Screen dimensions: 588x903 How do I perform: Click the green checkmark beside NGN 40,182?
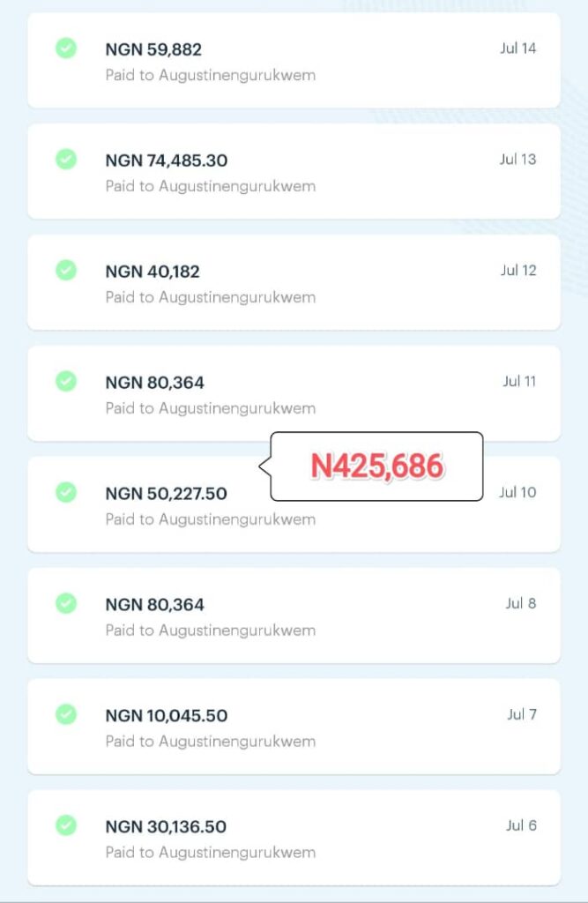pyautogui.click(x=66, y=270)
